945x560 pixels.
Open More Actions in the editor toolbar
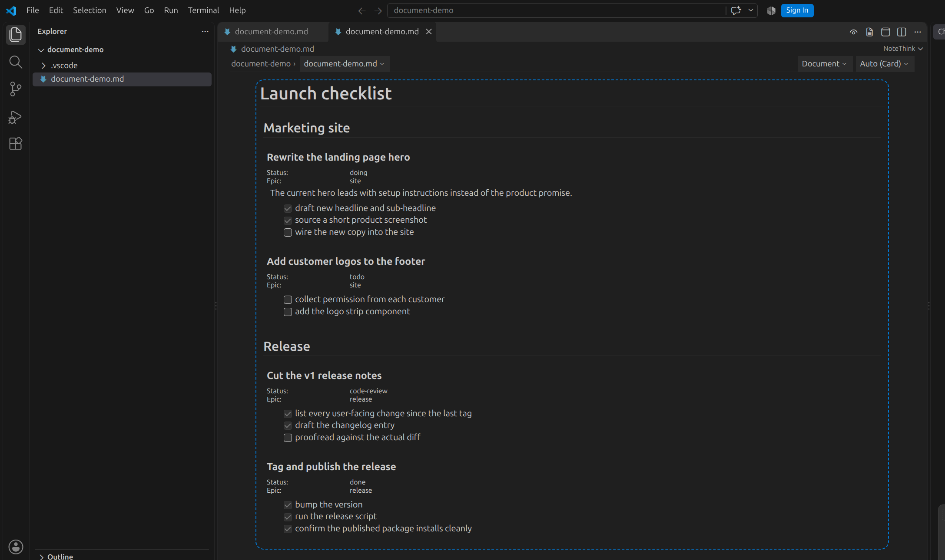click(x=918, y=32)
